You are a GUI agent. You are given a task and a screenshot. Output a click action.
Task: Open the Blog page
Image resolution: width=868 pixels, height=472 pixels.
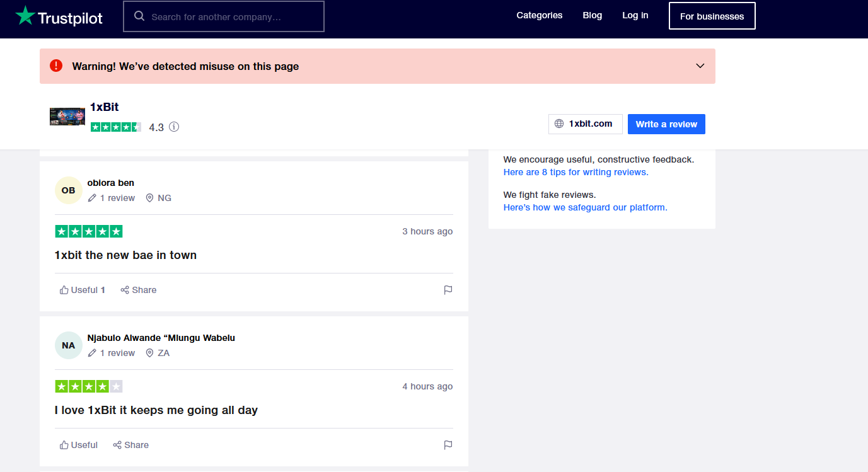click(x=592, y=15)
